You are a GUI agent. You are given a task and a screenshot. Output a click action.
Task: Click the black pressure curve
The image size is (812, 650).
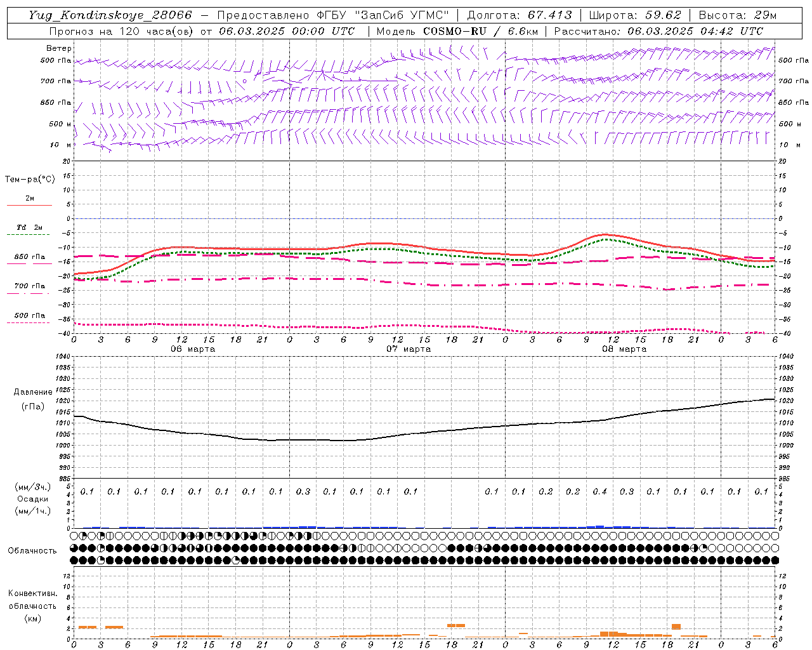click(x=425, y=432)
